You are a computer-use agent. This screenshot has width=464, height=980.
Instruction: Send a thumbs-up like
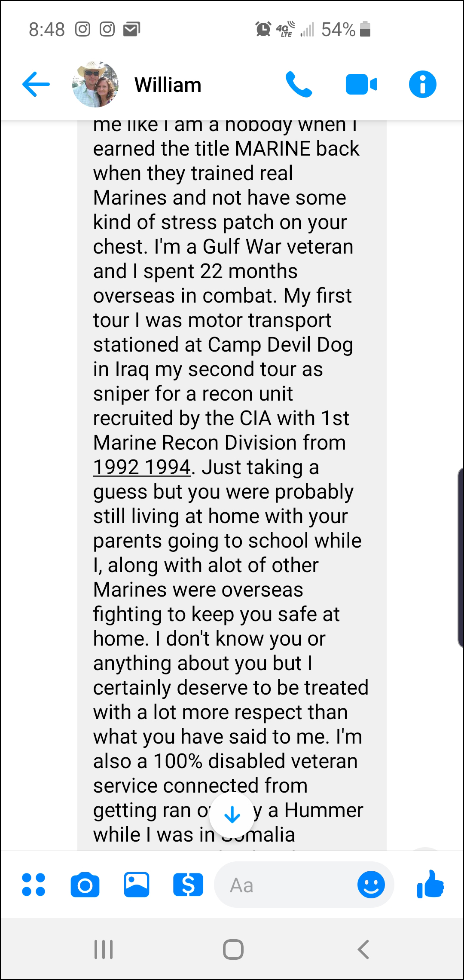coord(430,885)
